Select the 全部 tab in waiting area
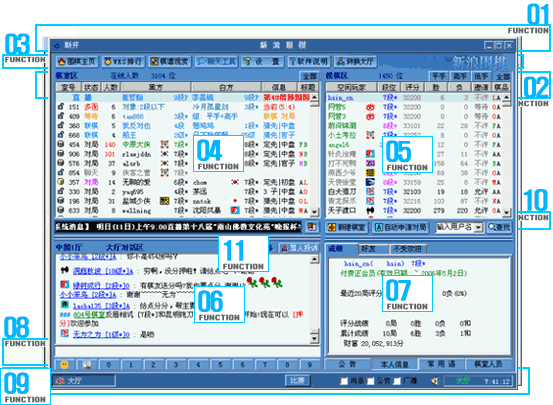 click(502, 76)
